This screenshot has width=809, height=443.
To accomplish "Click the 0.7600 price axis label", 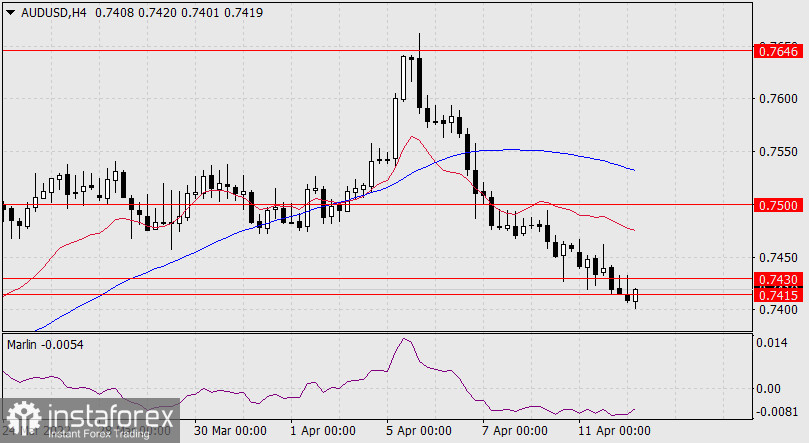I will coord(777,99).
